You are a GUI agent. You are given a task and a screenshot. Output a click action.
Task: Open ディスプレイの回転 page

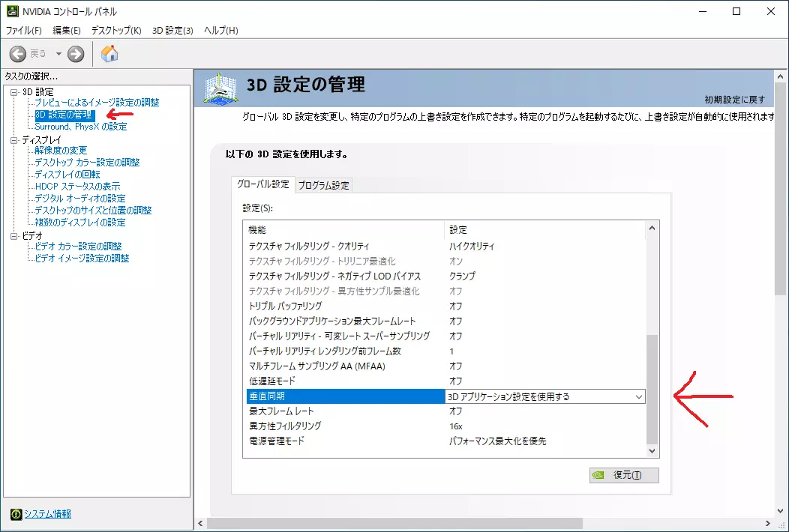[67, 175]
